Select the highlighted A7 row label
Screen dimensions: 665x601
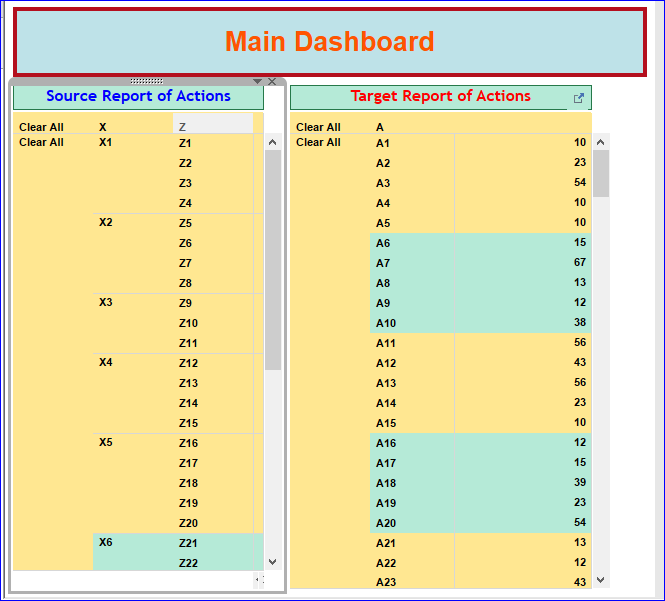pyautogui.click(x=383, y=263)
